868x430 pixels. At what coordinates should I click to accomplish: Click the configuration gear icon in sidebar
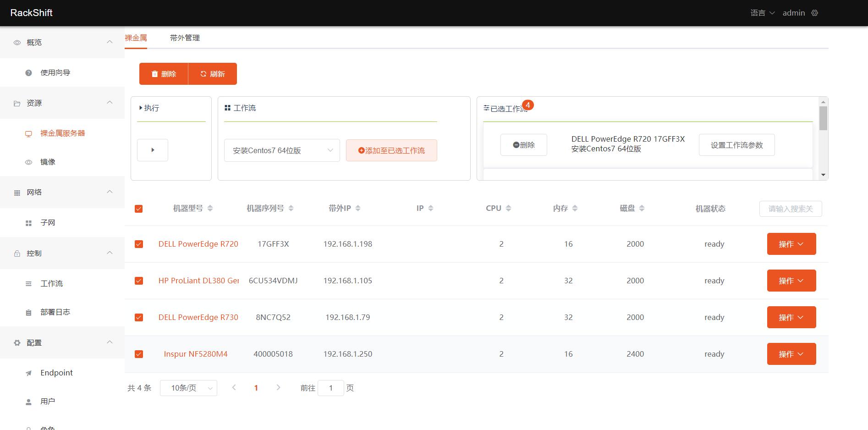tap(17, 343)
